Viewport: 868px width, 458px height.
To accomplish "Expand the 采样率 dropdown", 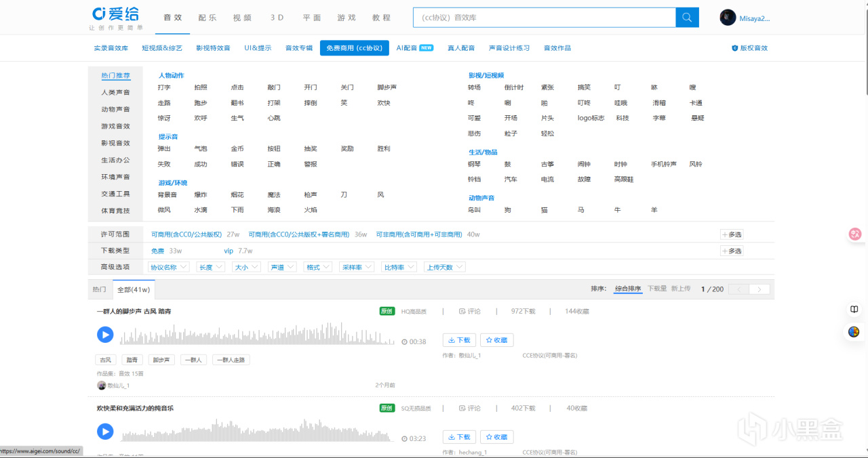I will [357, 268].
